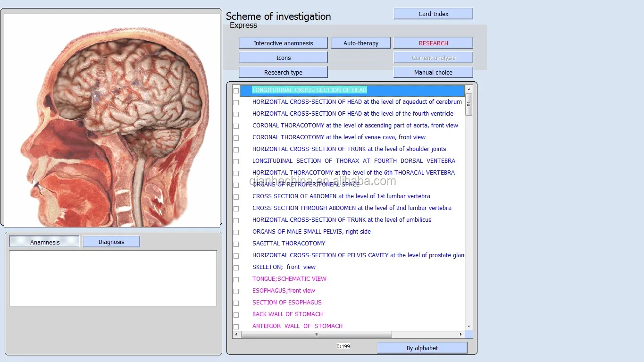Open the Card-Index button
The image size is (644, 362).
[433, 14]
